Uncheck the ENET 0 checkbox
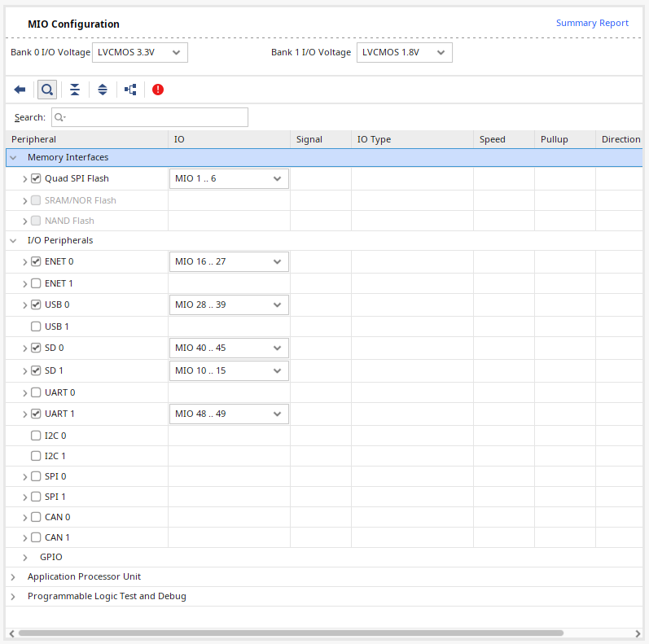Screen dimensions: 649x644 (36, 261)
